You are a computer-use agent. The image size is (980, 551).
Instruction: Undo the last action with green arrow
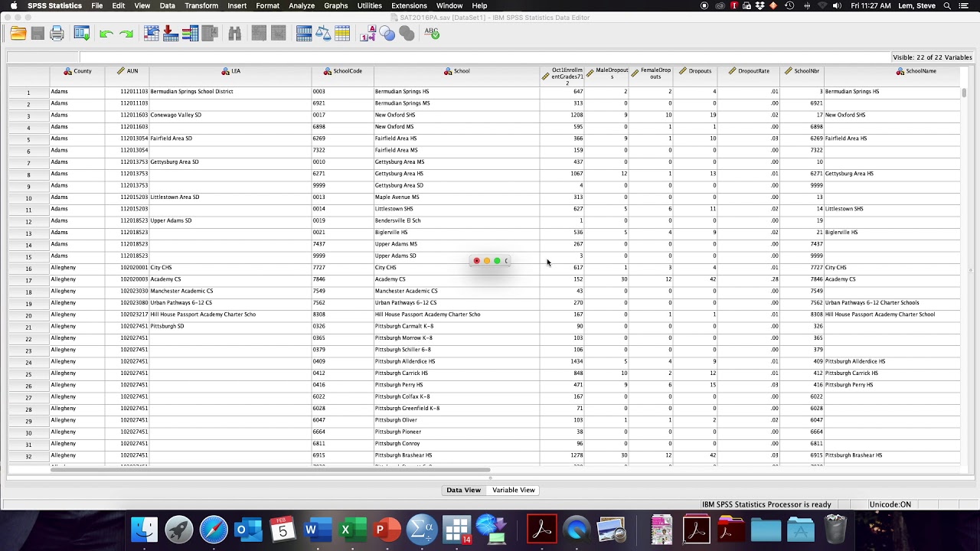coord(106,34)
